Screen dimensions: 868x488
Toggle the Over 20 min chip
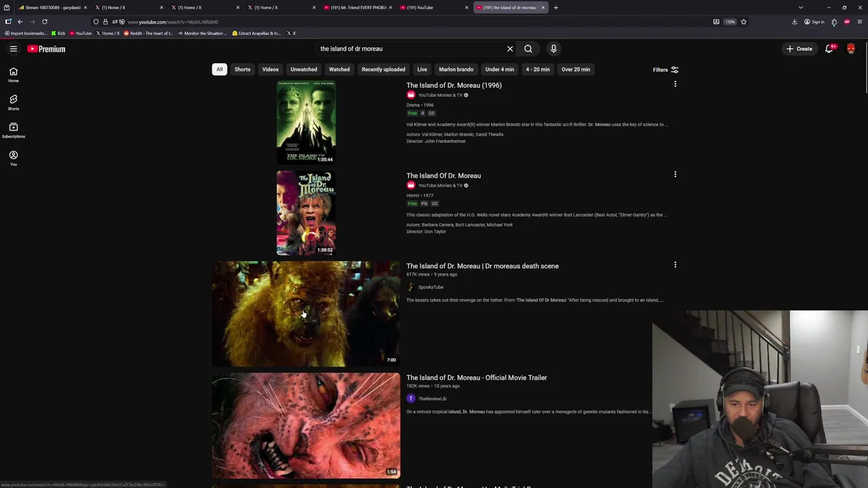tap(576, 69)
